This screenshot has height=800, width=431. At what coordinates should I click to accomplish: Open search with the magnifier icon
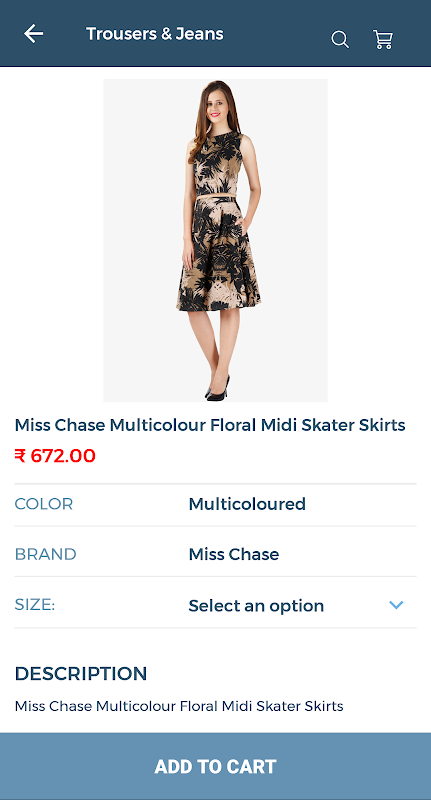click(340, 39)
